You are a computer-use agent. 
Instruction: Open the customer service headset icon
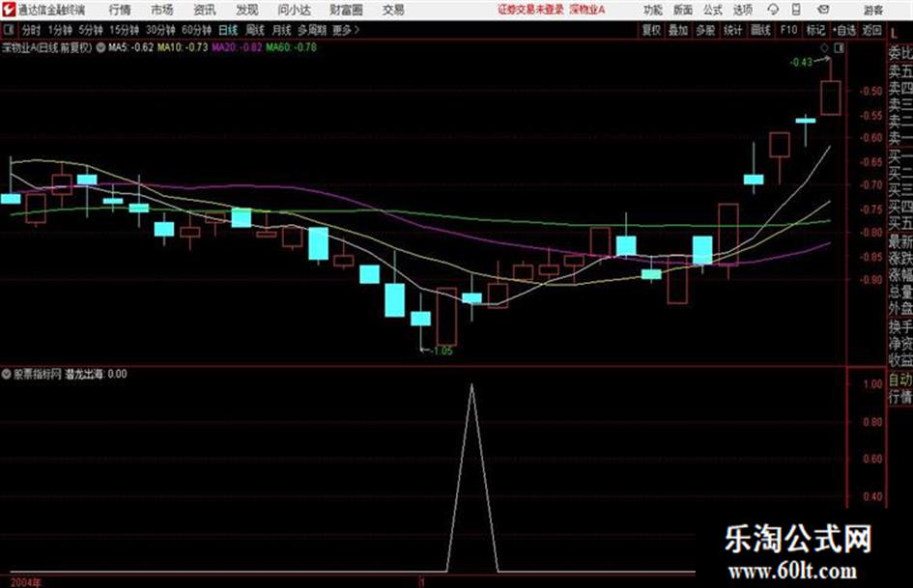(x=773, y=10)
